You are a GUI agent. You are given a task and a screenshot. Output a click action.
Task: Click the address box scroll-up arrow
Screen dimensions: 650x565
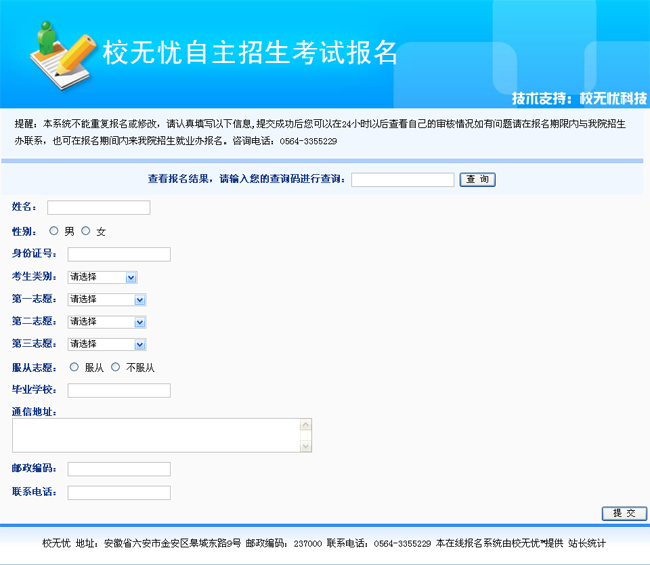pos(306,424)
